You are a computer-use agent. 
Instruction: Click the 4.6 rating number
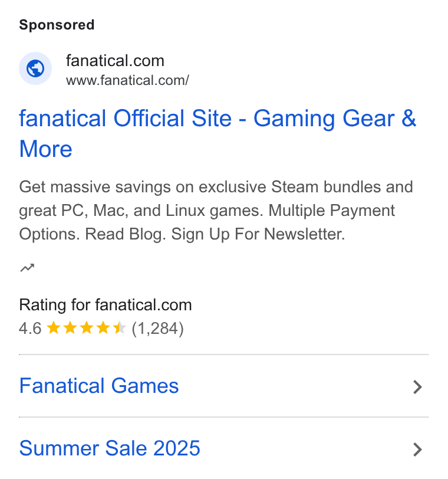coord(30,329)
